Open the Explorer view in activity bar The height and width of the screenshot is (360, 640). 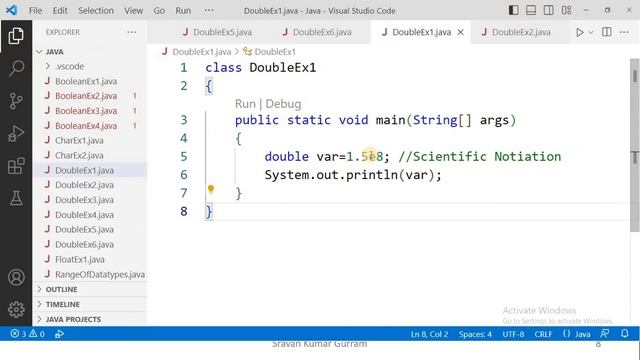tap(16, 36)
